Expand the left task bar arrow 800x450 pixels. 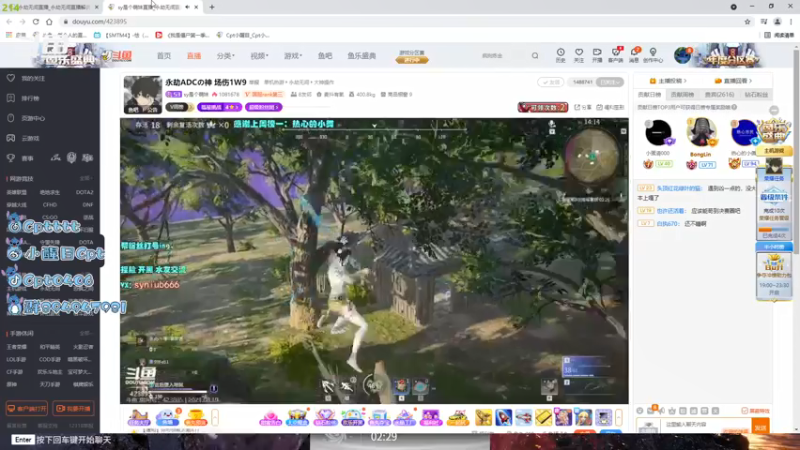(215, 418)
